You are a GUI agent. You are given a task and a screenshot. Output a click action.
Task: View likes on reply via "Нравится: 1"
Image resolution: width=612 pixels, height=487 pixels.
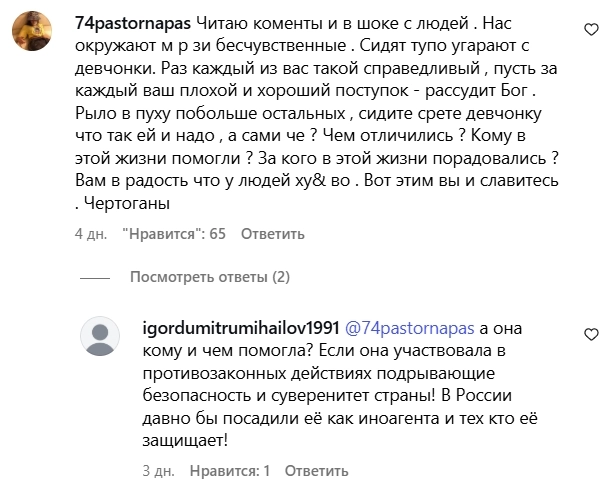point(228,469)
